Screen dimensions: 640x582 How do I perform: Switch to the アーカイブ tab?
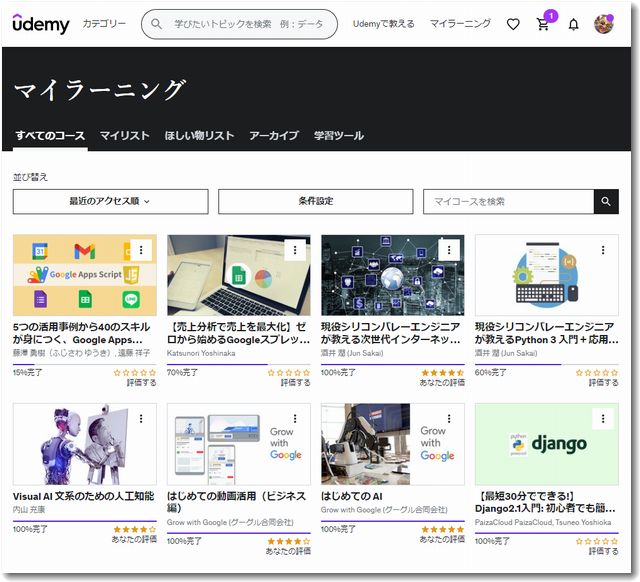click(x=273, y=136)
